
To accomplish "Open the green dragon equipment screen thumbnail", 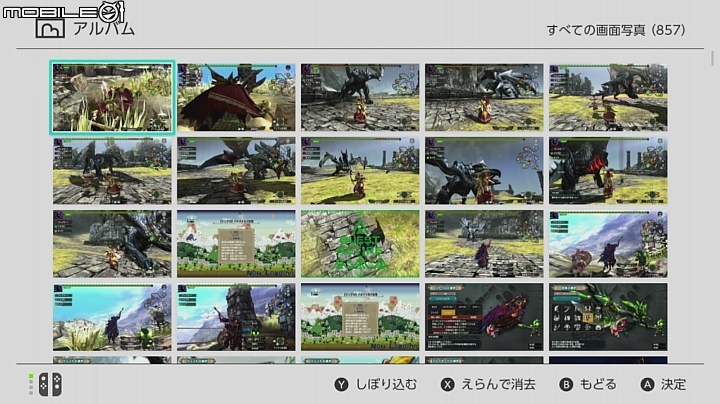I will (x=608, y=317).
